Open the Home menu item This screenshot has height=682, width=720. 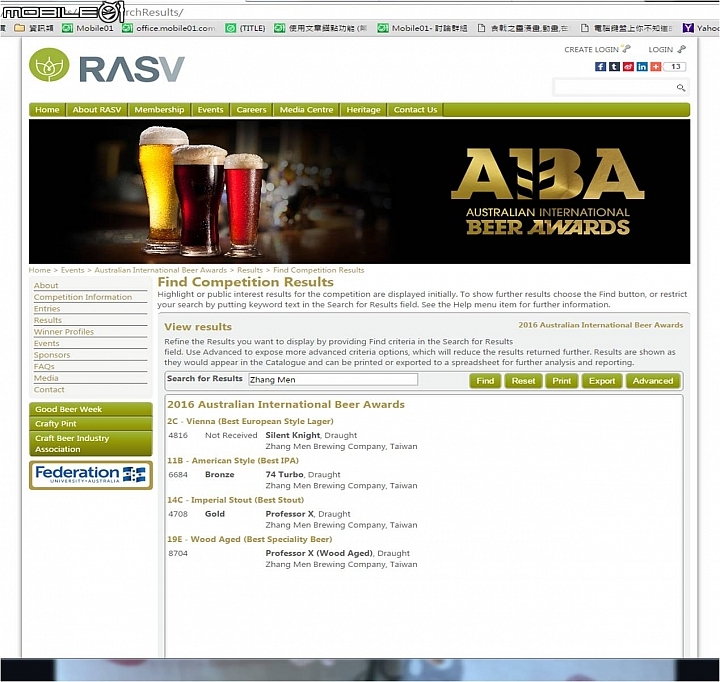47,110
